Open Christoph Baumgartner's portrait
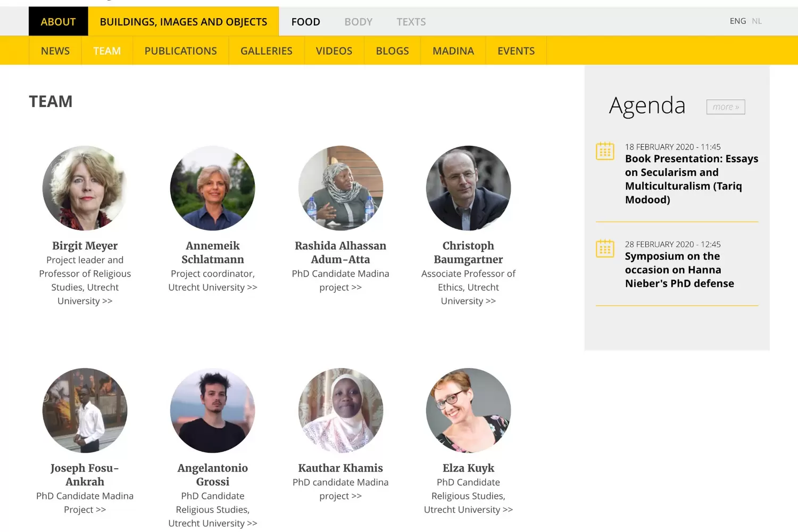 (468, 188)
